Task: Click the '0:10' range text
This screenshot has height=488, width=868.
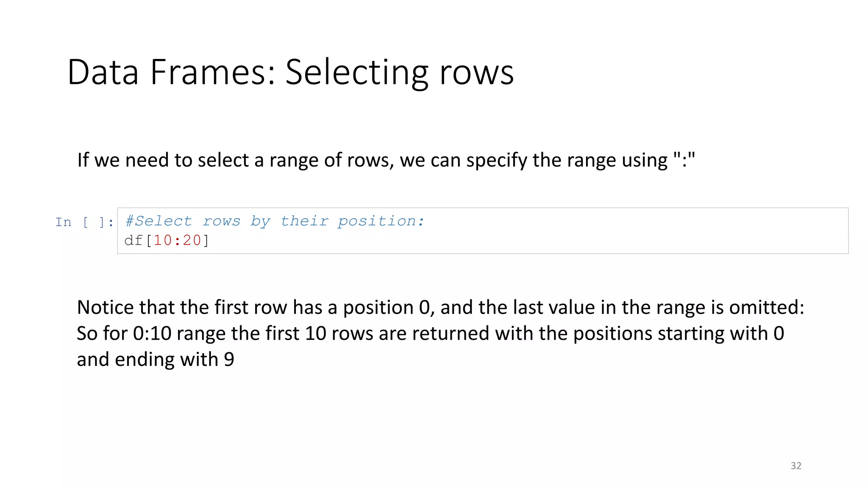Action: click(152, 334)
